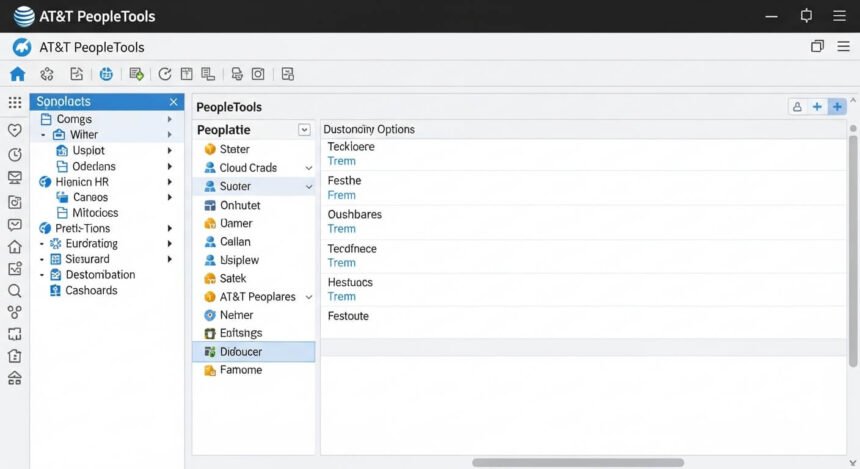Select Onhutet in the Peoplatie list
The image size is (860, 469).
click(x=253, y=205)
